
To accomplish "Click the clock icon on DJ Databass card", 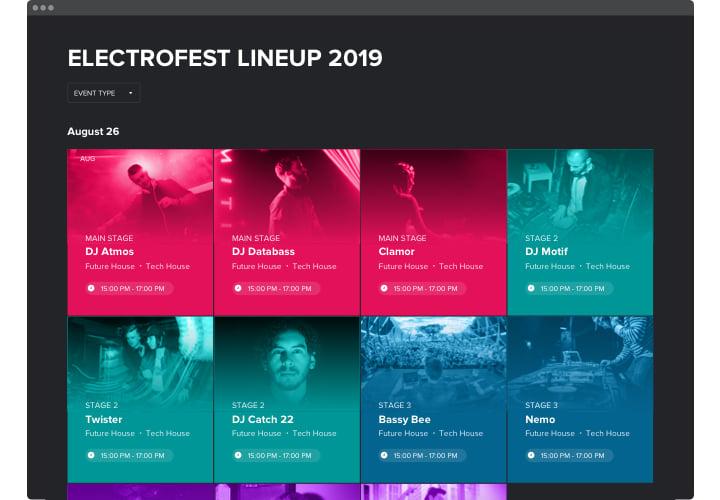I will tap(238, 288).
